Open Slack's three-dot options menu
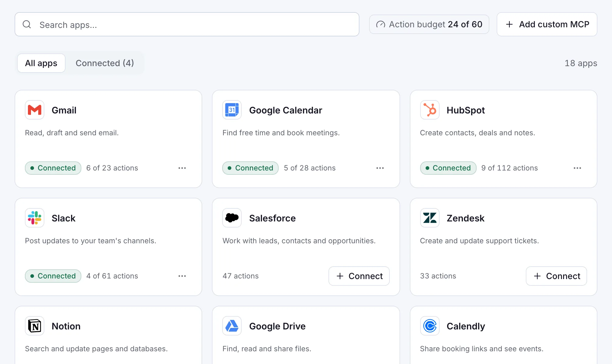The height and width of the screenshot is (364, 612). point(182,276)
